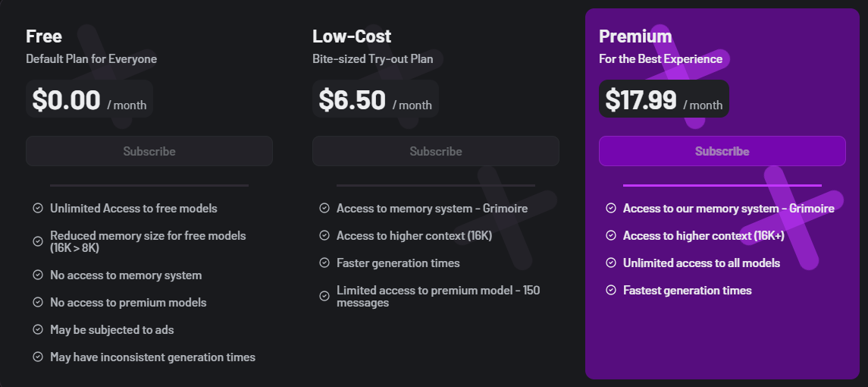Click check icon beside Fastest generation times
Image resolution: width=868 pixels, height=387 pixels.
(x=611, y=290)
